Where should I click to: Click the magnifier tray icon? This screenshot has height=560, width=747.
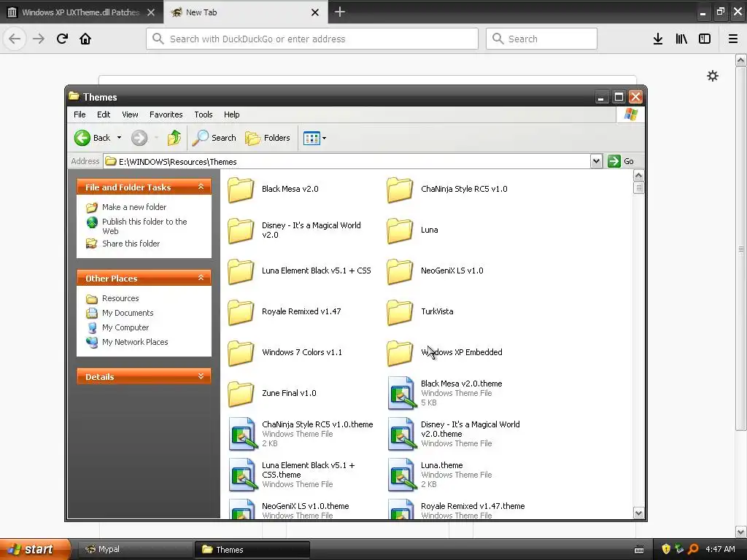(x=693, y=549)
